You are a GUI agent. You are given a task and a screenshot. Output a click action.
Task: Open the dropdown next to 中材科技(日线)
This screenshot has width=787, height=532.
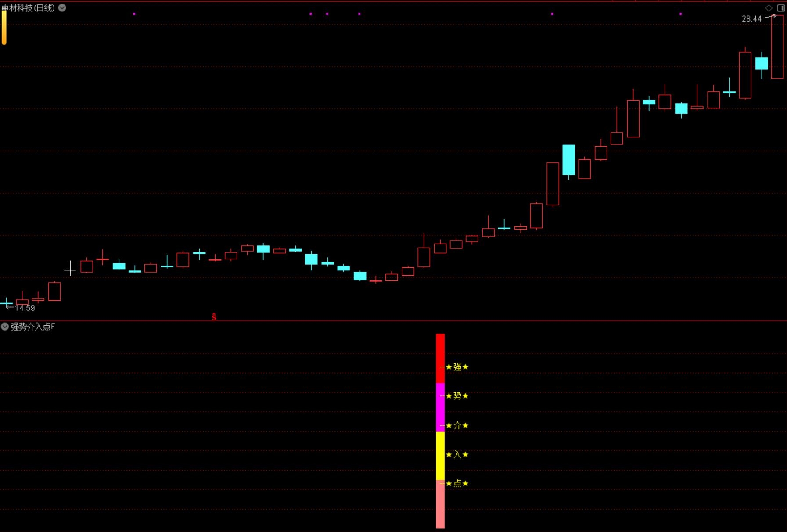coord(62,7)
